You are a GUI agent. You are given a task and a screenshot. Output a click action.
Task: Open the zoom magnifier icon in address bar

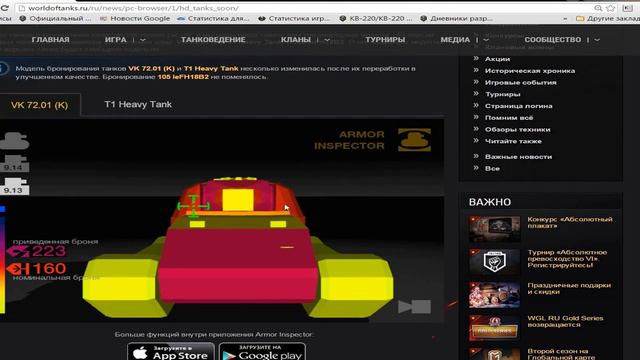click(x=598, y=8)
